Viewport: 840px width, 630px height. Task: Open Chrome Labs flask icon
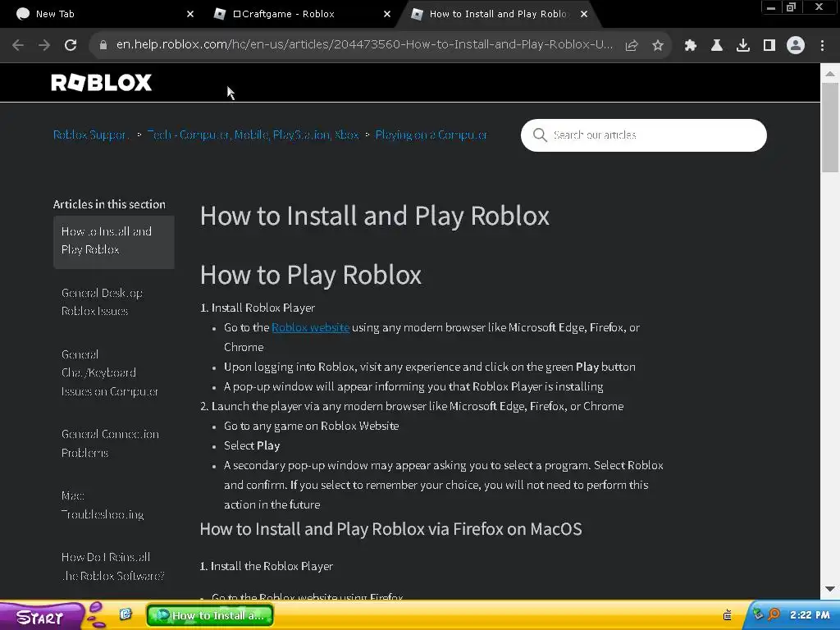(x=716, y=45)
